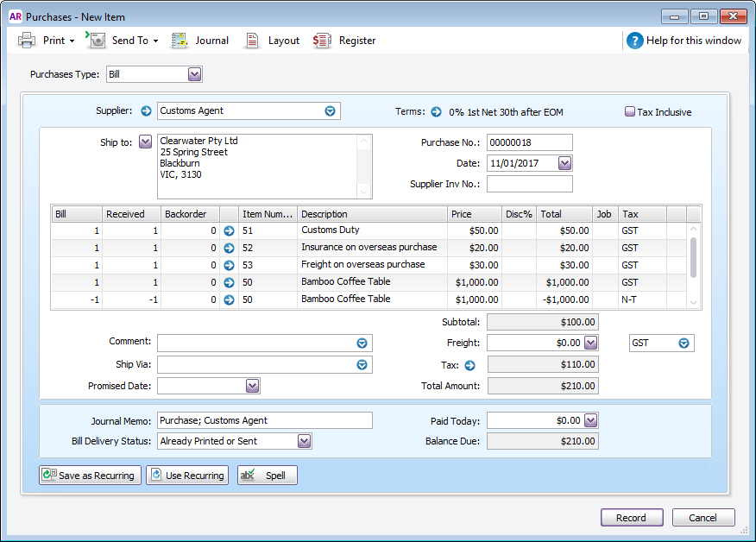756x542 pixels.
Task: Click the Description column header
Action: (372, 214)
